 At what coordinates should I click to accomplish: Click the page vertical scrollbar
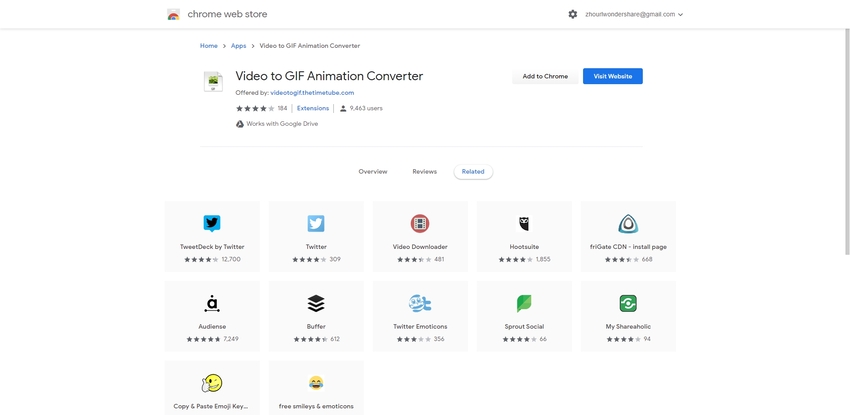[847, 141]
